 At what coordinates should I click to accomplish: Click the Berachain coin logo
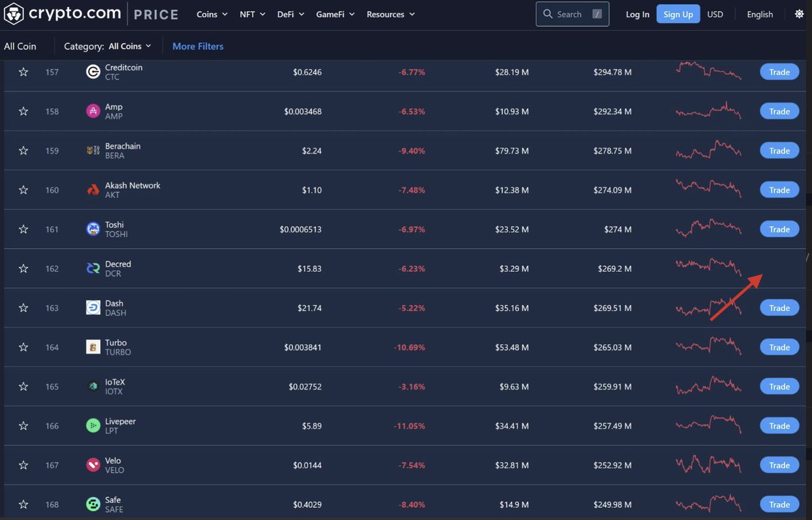[x=93, y=150]
